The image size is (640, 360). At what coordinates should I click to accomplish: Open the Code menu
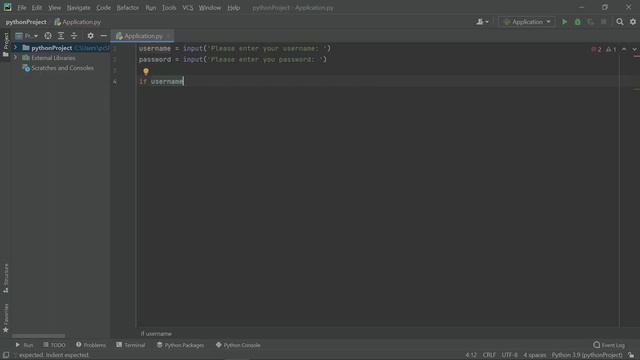point(103,8)
